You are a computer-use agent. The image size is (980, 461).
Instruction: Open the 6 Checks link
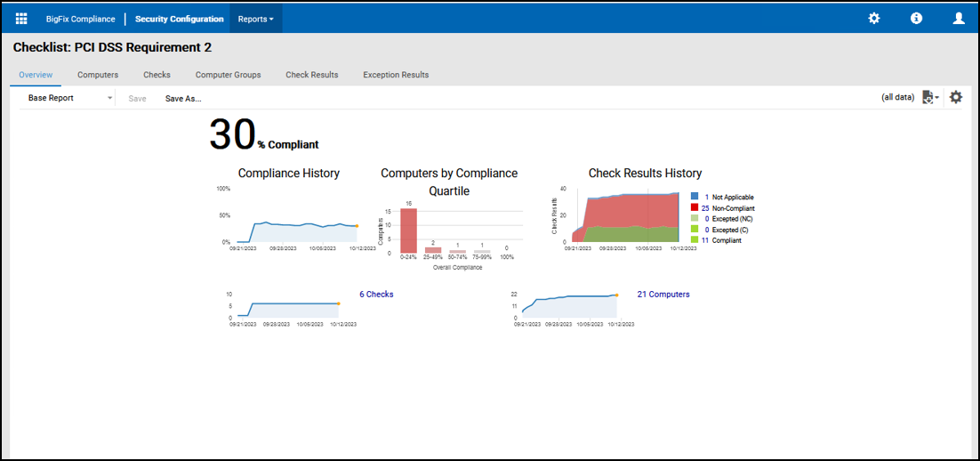point(376,295)
